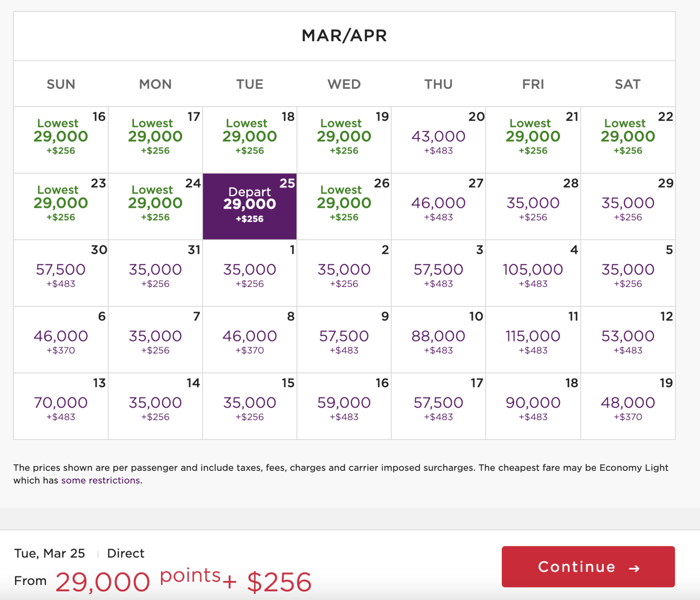Select the highlighted Depart date Mar 25

249,205
